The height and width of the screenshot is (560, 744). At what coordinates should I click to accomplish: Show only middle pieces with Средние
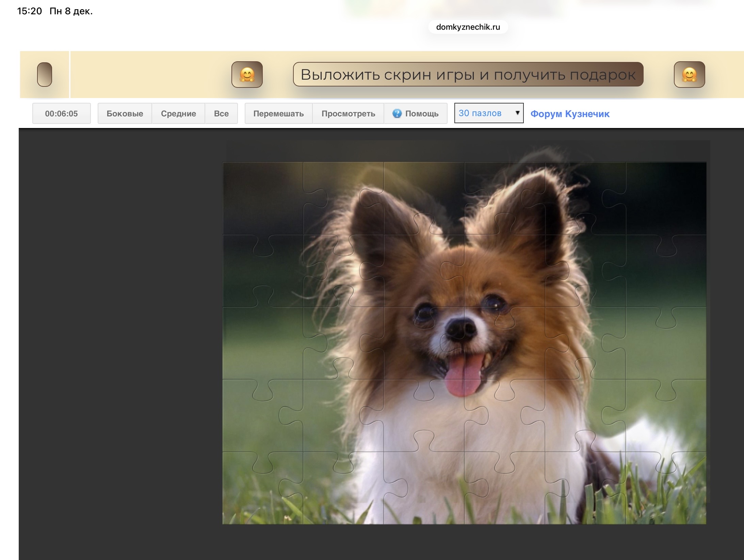coord(178,113)
